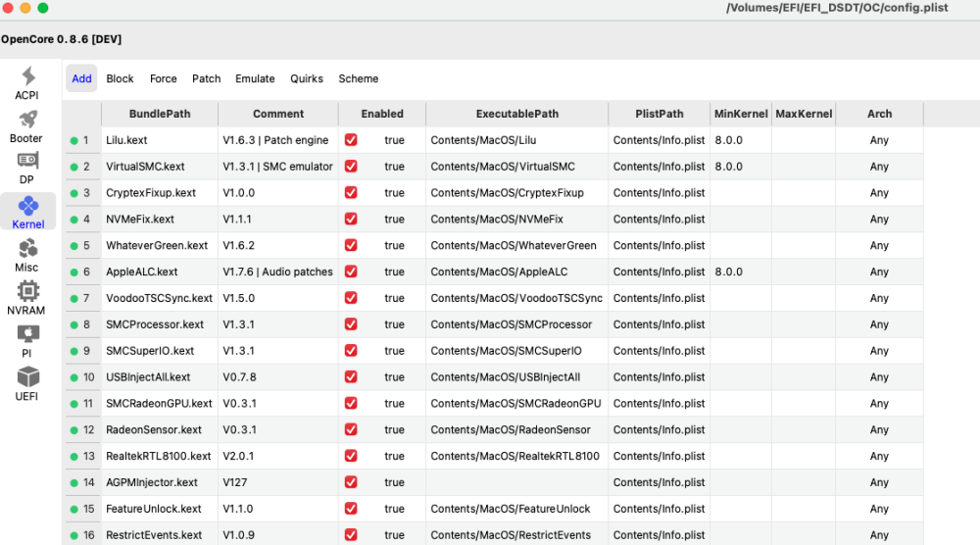Select the Lilu.kext bundle path cell
Image resolution: width=980 pixels, height=545 pixels.
point(160,140)
